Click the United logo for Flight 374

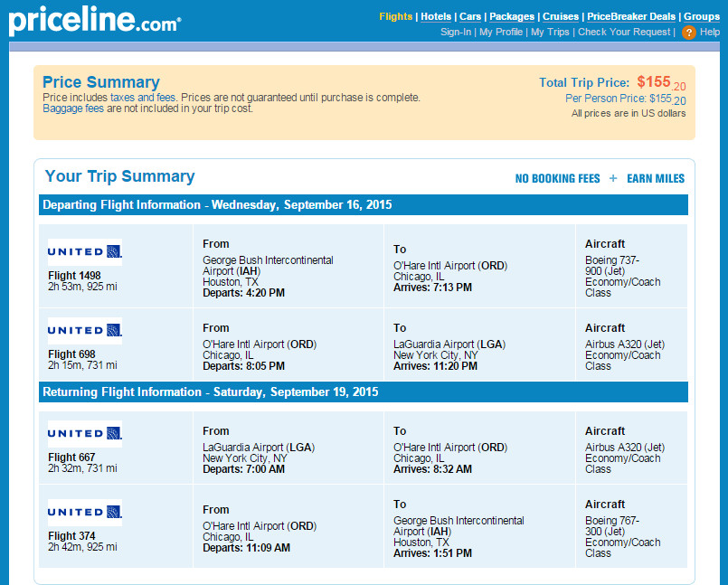point(84,512)
